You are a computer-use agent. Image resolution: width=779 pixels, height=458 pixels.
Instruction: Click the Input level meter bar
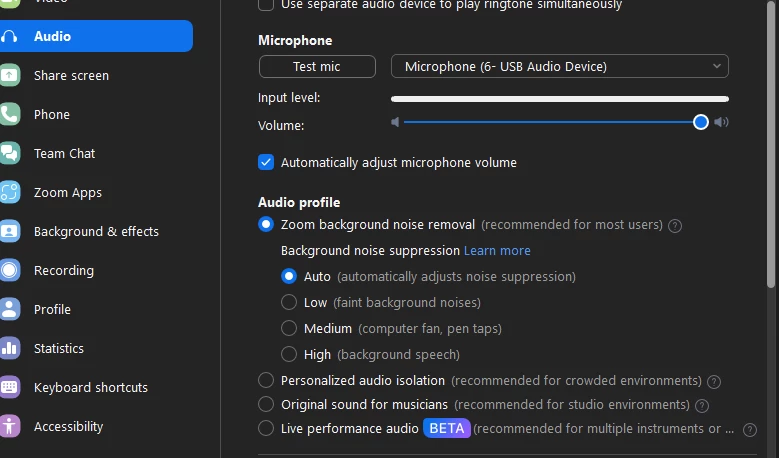tap(559, 99)
